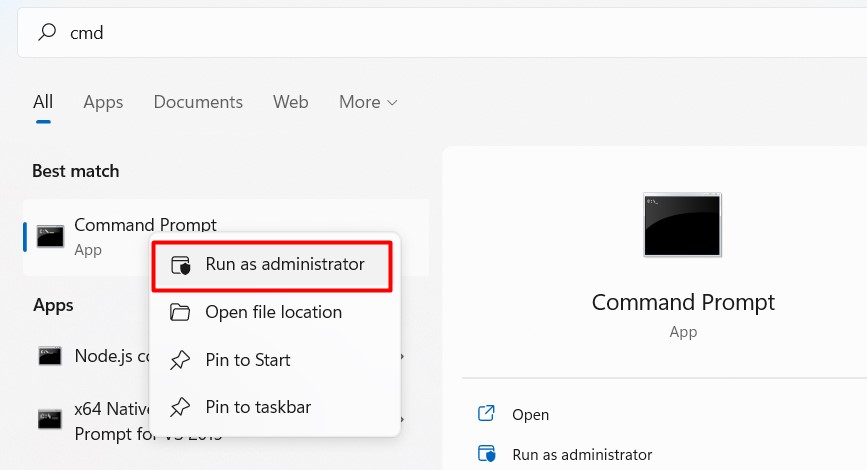Choose Pin to Start menu entry

coord(247,360)
